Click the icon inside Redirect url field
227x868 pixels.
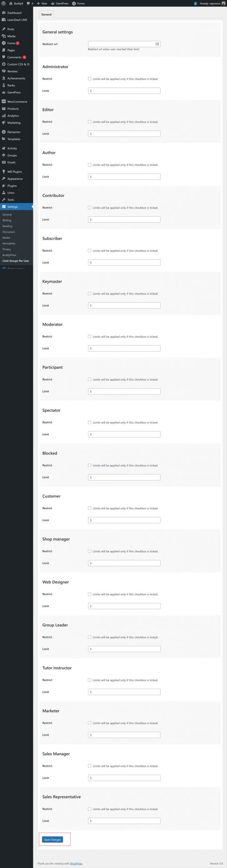click(x=157, y=44)
